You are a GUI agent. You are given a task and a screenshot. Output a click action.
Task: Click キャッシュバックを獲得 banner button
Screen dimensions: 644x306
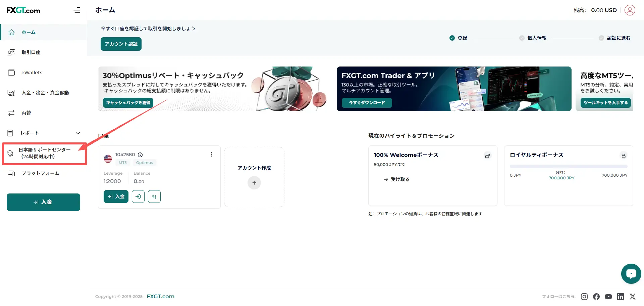[128, 103]
